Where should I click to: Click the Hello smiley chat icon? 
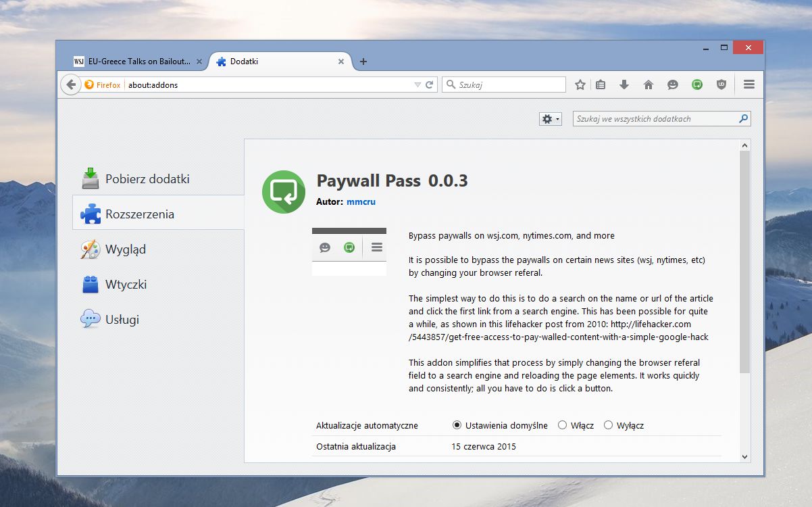673,84
